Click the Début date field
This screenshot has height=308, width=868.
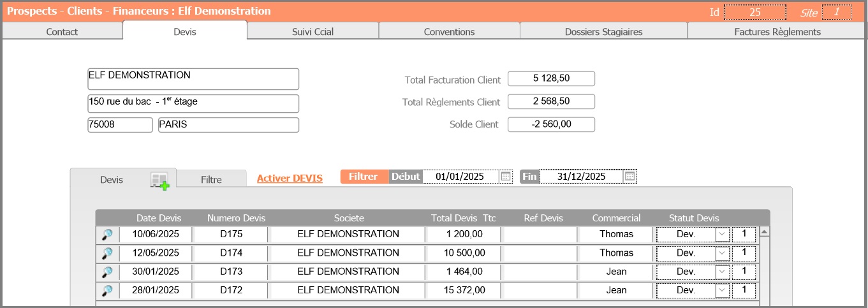pos(460,177)
